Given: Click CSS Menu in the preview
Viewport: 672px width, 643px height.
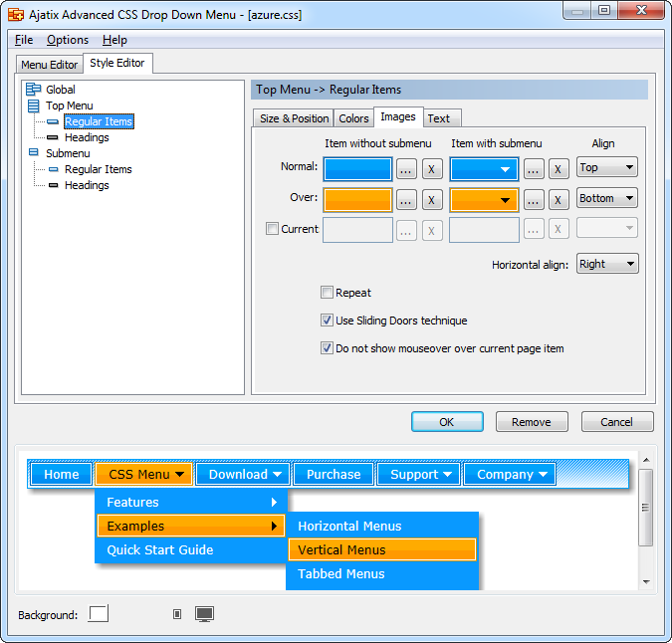Looking at the screenshot, I should pos(143,474).
